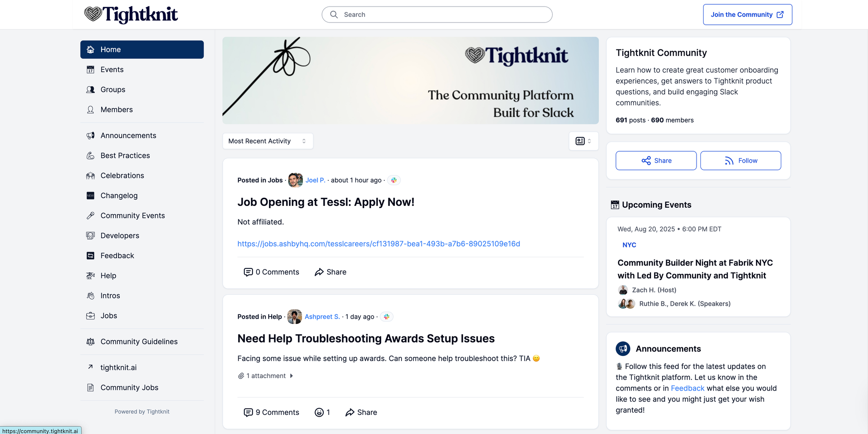868x434 pixels.
Task: Open 9 Comments on Awards Setup post
Action: [271, 412]
